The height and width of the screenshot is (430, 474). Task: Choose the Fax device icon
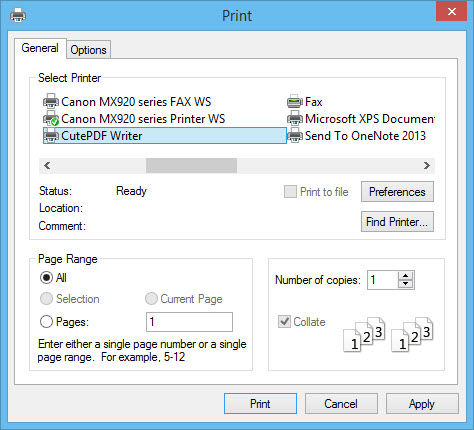tap(295, 101)
